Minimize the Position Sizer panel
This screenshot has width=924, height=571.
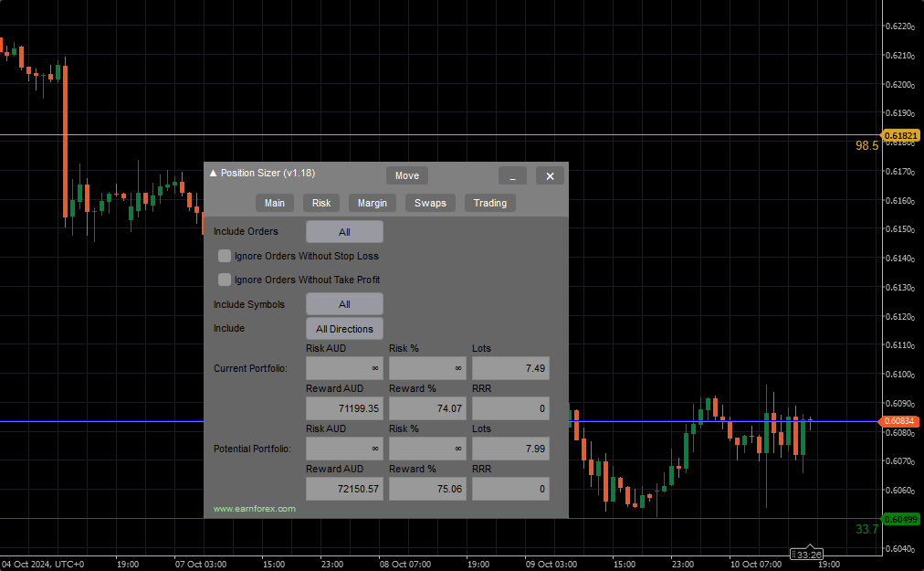click(x=512, y=176)
